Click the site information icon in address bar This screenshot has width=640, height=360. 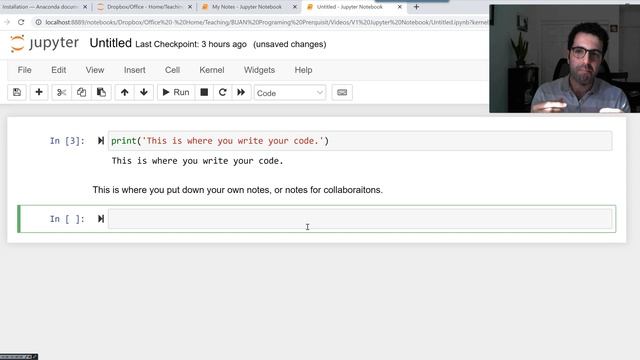click(38, 22)
